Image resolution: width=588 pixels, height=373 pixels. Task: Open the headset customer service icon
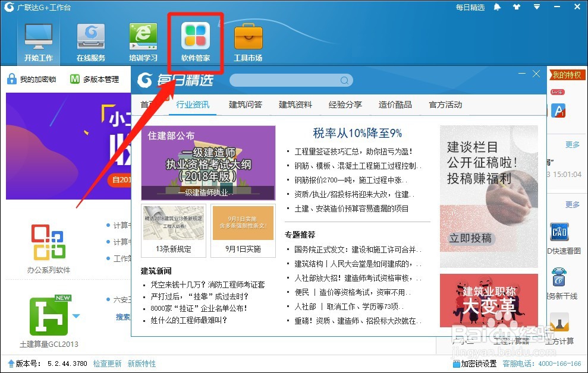(x=559, y=277)
